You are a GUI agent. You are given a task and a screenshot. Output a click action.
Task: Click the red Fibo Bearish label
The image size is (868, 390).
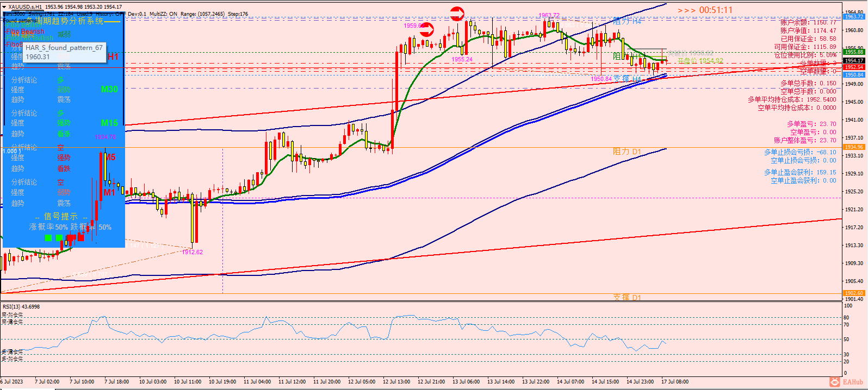tap(25, 32)
